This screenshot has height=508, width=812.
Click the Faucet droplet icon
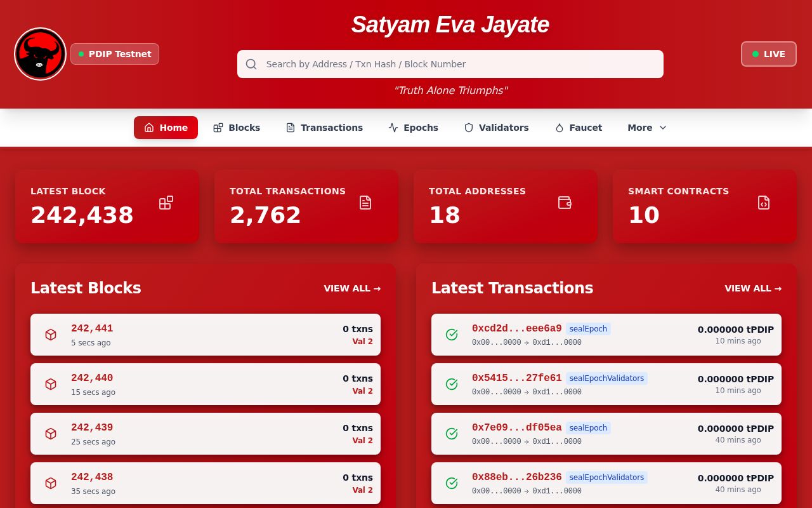click(x=559, y=128)
